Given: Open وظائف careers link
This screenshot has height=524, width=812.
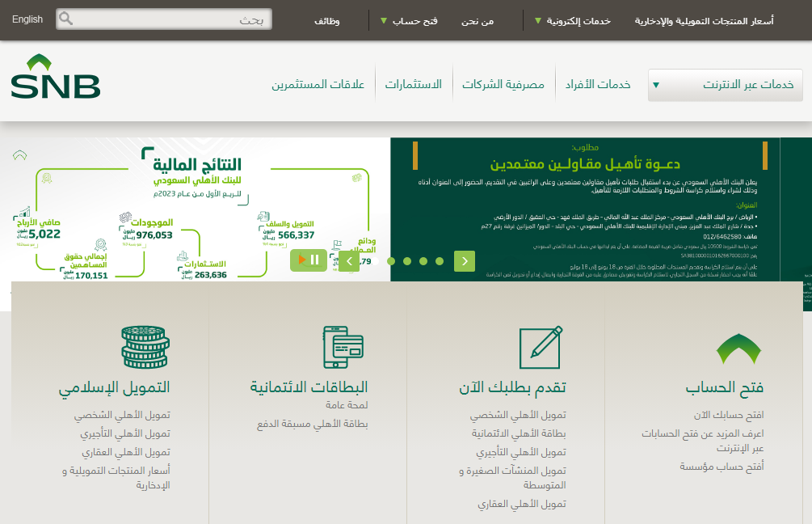Looking at the screenshot, I should tap(326, 21).
